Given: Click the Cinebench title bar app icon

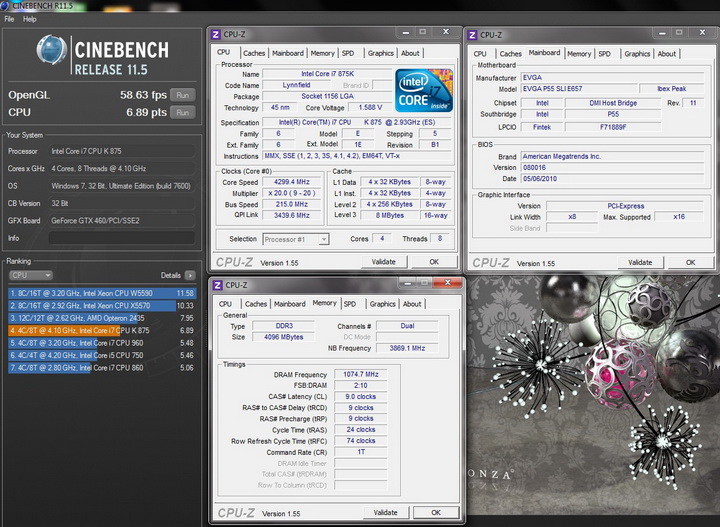Looking at the screenshot, I should (x=5, y=6).
